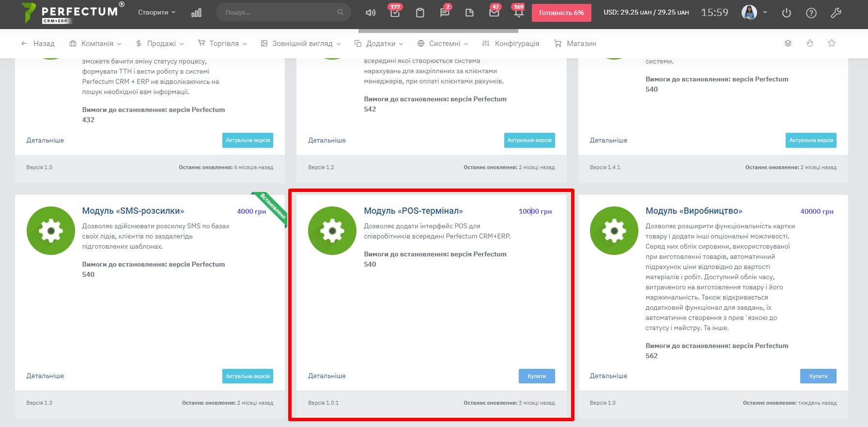
Task: Click the user avatar picture
Action: 749,12
